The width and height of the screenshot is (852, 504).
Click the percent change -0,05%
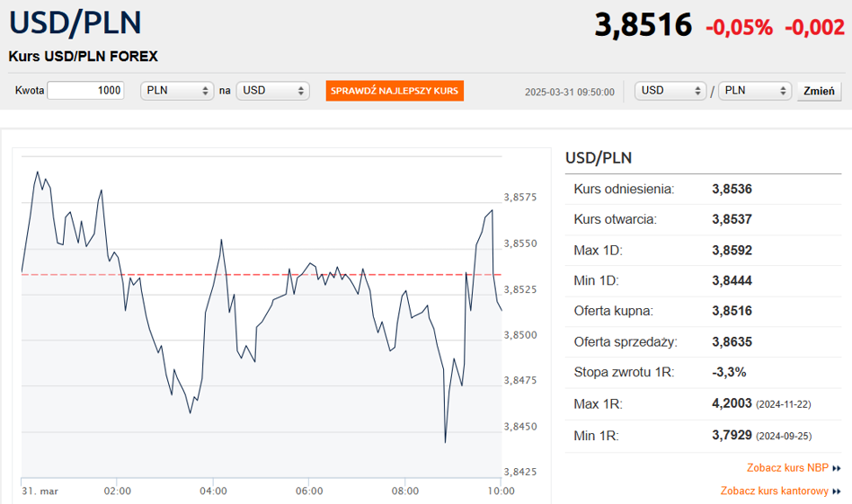739,27
